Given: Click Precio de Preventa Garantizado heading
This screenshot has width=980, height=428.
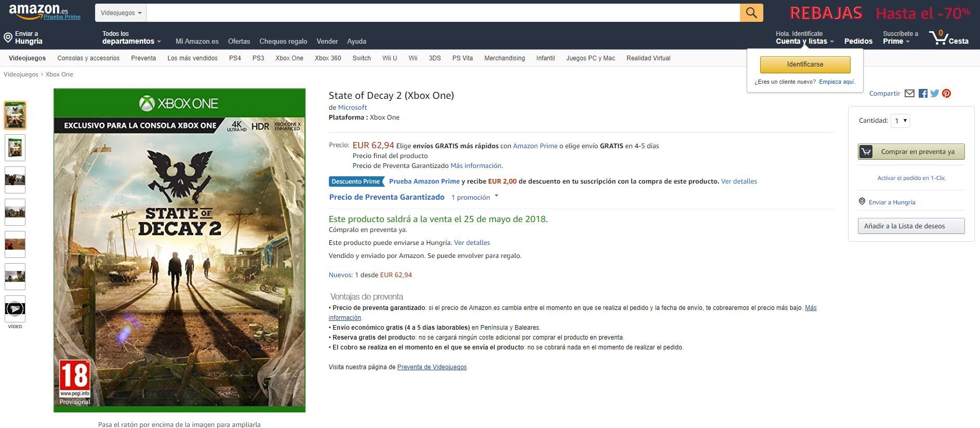Looking at the screenshot, I should 387,197.
